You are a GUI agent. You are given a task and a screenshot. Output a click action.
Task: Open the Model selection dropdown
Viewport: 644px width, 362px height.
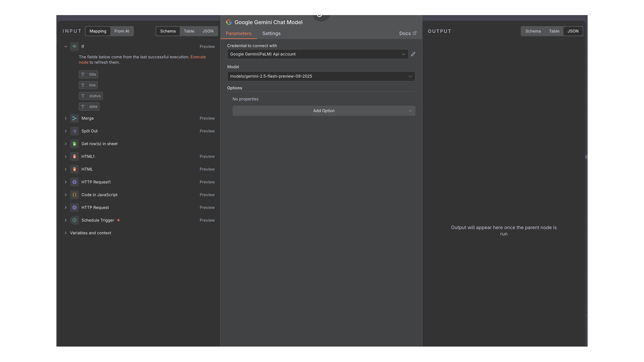pyautogui.click(x=321, y=76)
